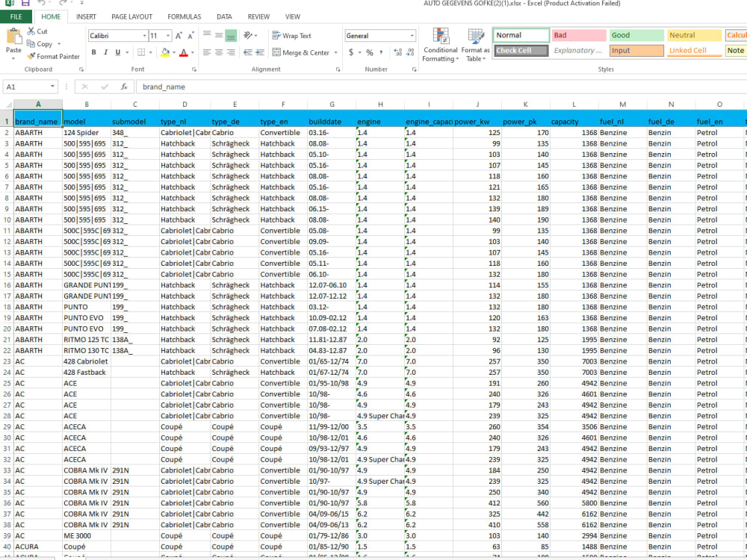Image resolution: width=747 pixels, height=560 pixels.
Task: Switch to the VIEW tab
Action: (x=293, y=16)
